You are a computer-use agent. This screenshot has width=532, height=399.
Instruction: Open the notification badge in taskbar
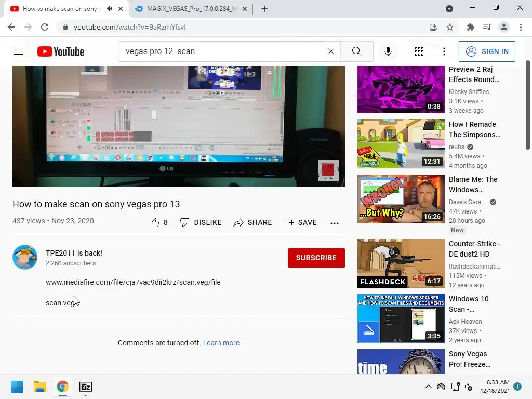pos(518,387)
